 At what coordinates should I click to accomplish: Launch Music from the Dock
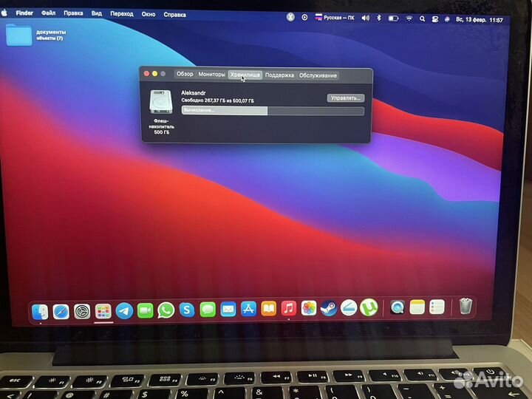(288, 308)
